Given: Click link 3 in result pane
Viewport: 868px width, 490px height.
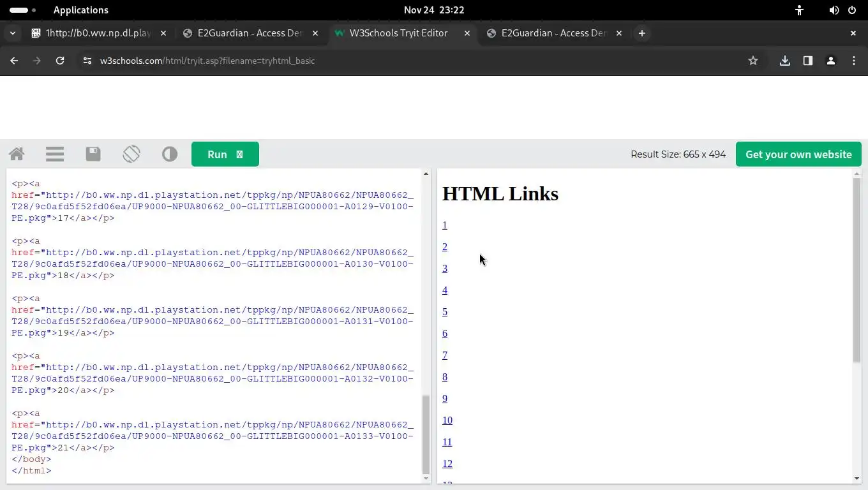Looking at the screenshot, I should point(445,269).
